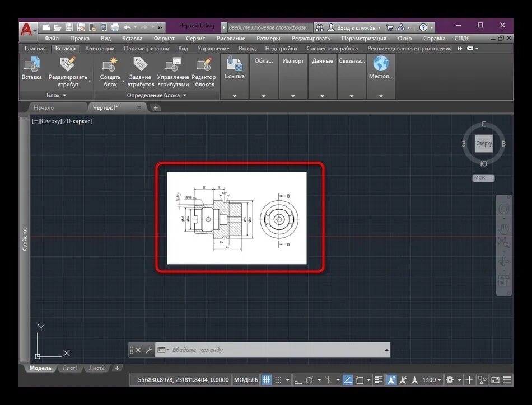Screen dimensions: 532x405
Task: Expand the Обла... panel arrow
Action: click(x=264, y=96)
